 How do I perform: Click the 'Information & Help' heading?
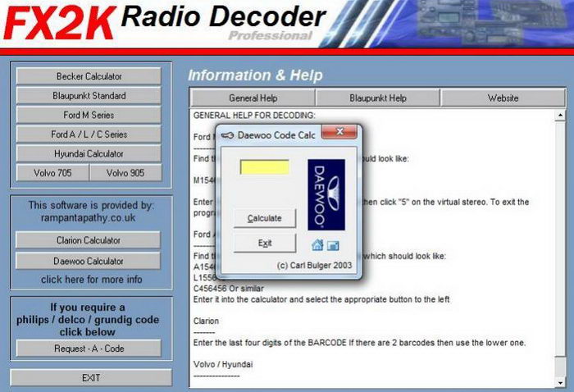(x=255, y=75)
